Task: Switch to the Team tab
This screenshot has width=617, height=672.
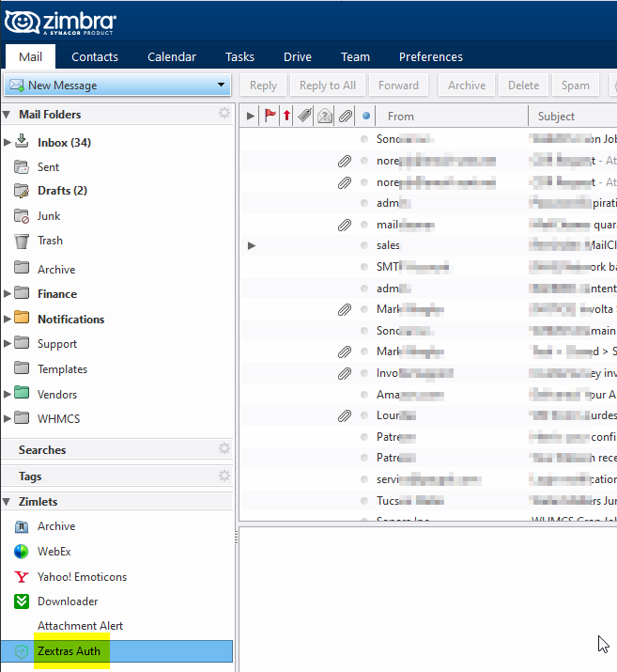Action: coord(355,56)
